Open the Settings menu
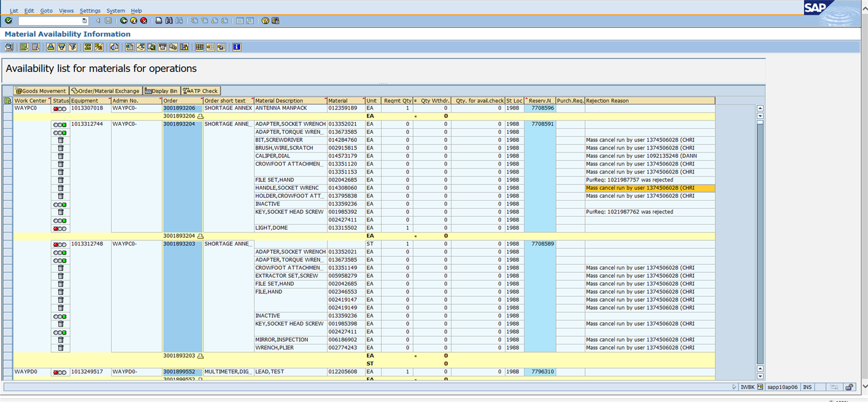868x402 pixels. 90,11
